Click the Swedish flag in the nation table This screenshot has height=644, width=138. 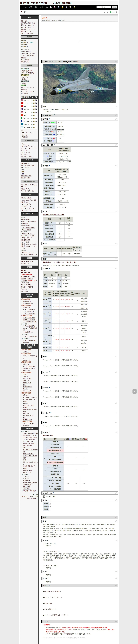click(22, 124)
